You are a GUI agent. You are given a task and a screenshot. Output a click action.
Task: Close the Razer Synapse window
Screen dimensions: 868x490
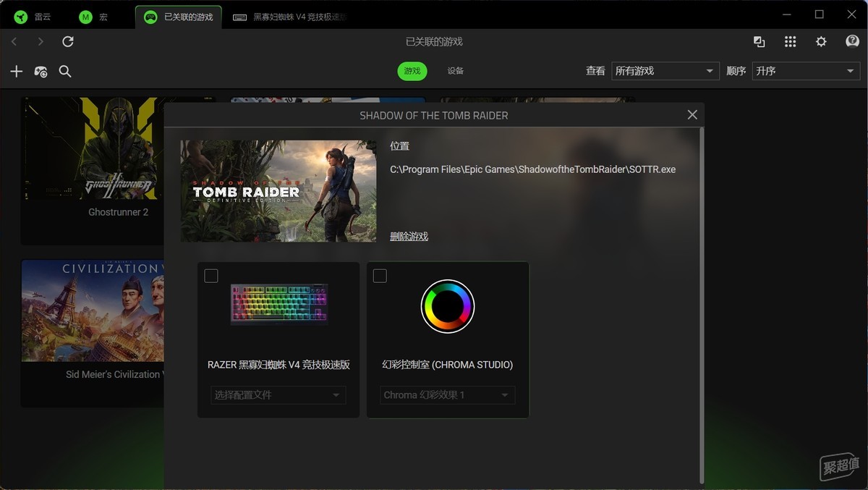tap(851, 14)
